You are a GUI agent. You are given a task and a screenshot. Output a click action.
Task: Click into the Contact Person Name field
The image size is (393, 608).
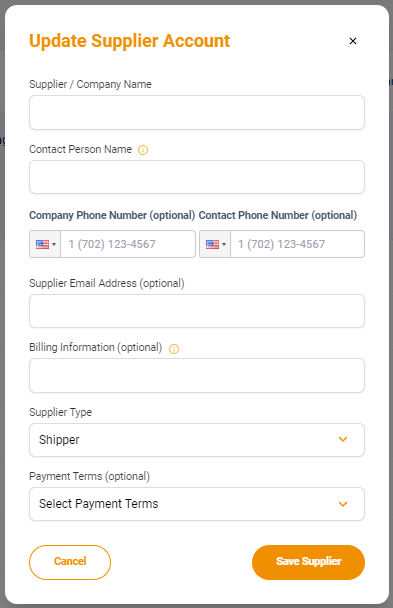[x=197, y=177]
